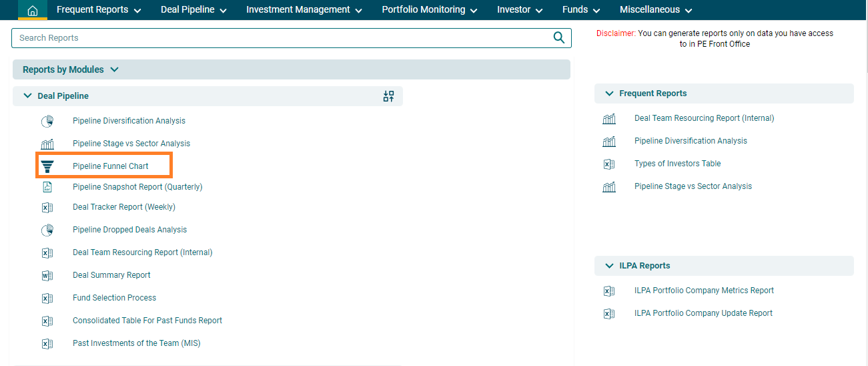Click the pie chart icon for Pipeline Diversification Analysis
Image resolution: width=868 pixels, height=366 pixels.
pyautogui.click(x=47, y=122)
